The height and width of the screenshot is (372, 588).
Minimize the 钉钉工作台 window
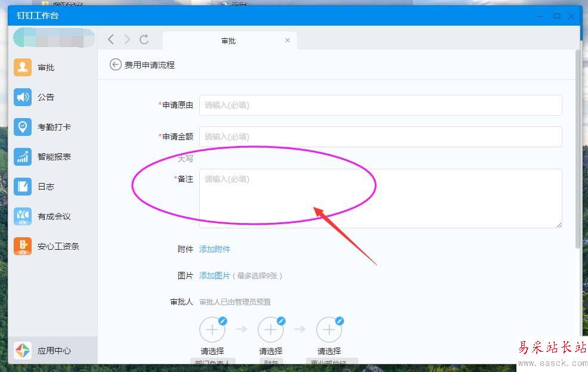pyautogui.click(x=540, y=16)
